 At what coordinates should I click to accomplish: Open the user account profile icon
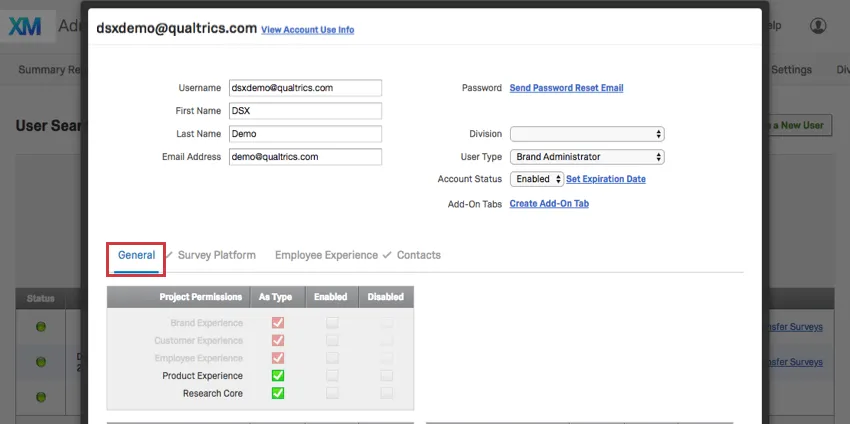(818, 26)
